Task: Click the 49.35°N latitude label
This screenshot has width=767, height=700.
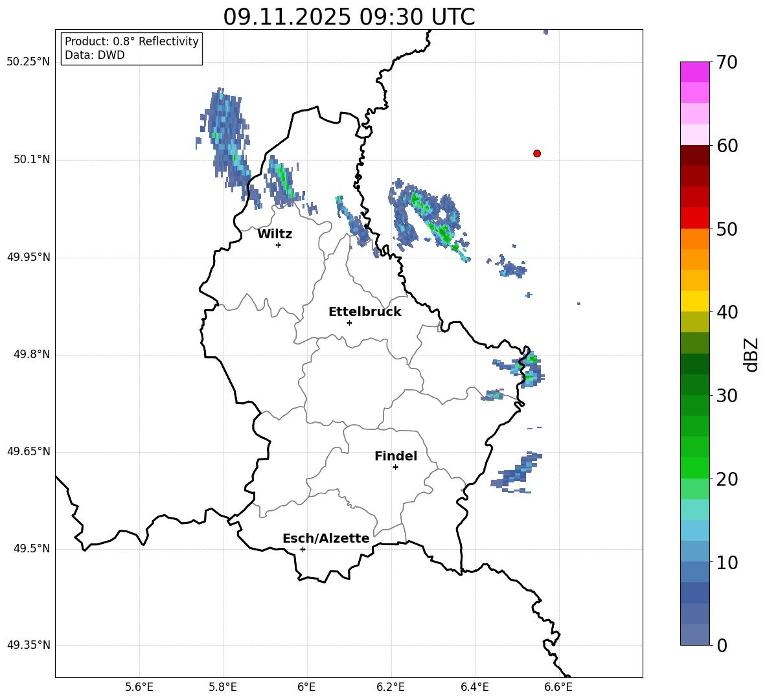Action: 29,645
